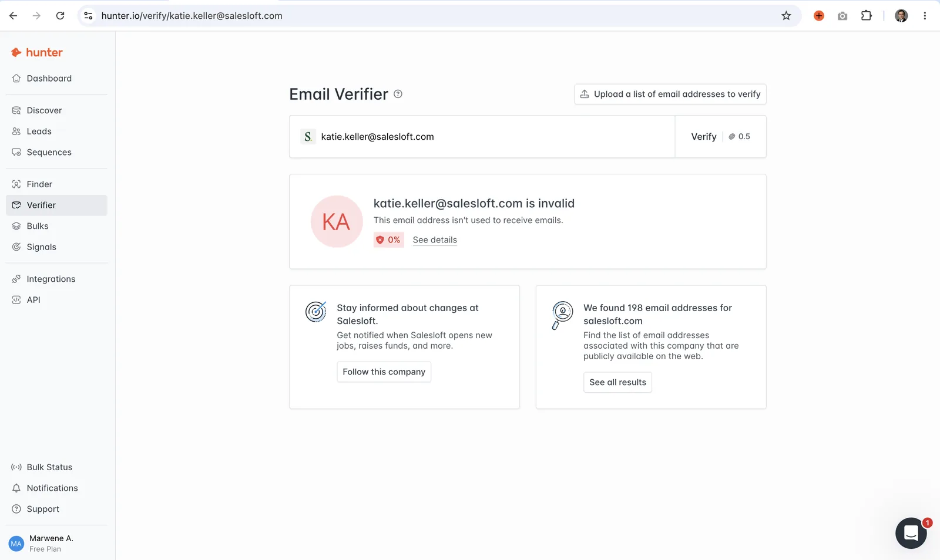The width and height of the screenshot is (940, 560).
Task: Click the email address input field
Action: pyautogui.click(x=482, y=137)
